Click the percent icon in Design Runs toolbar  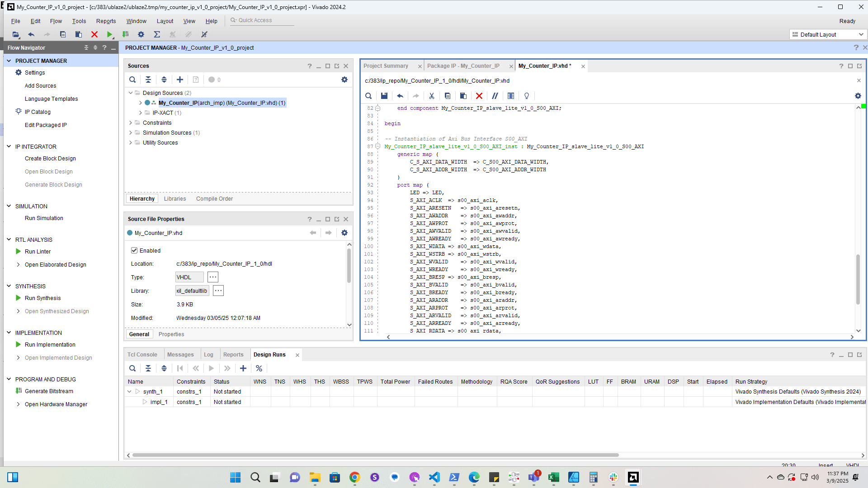pos(259,368)
